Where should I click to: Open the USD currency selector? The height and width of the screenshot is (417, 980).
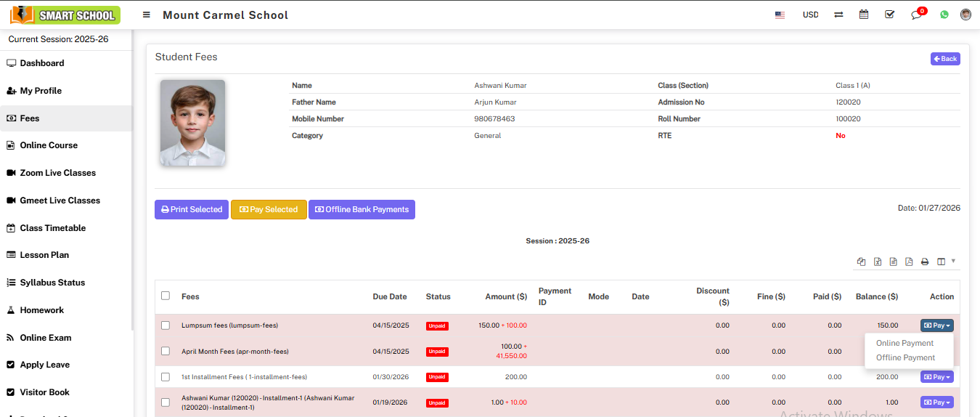point(810,15)
